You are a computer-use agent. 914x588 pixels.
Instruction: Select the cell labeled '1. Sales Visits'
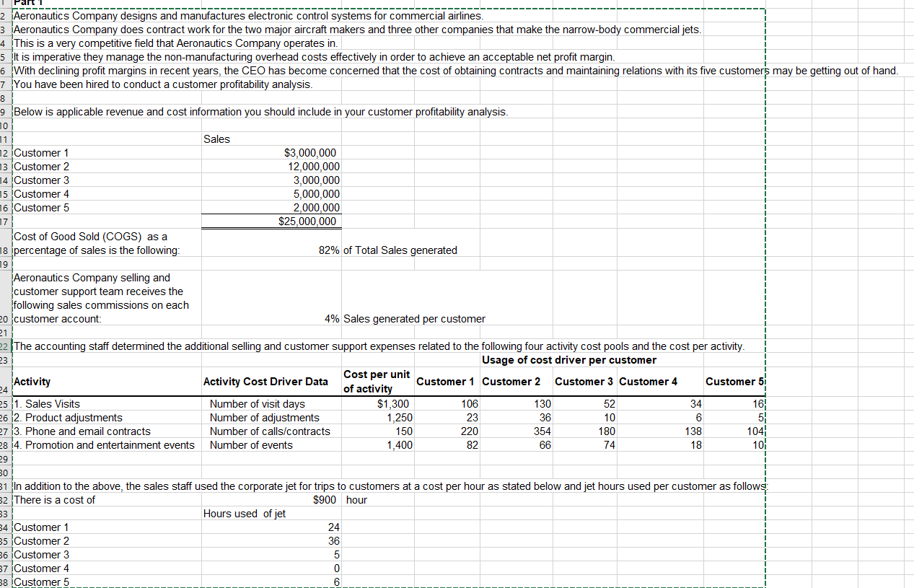coord(108,404)
